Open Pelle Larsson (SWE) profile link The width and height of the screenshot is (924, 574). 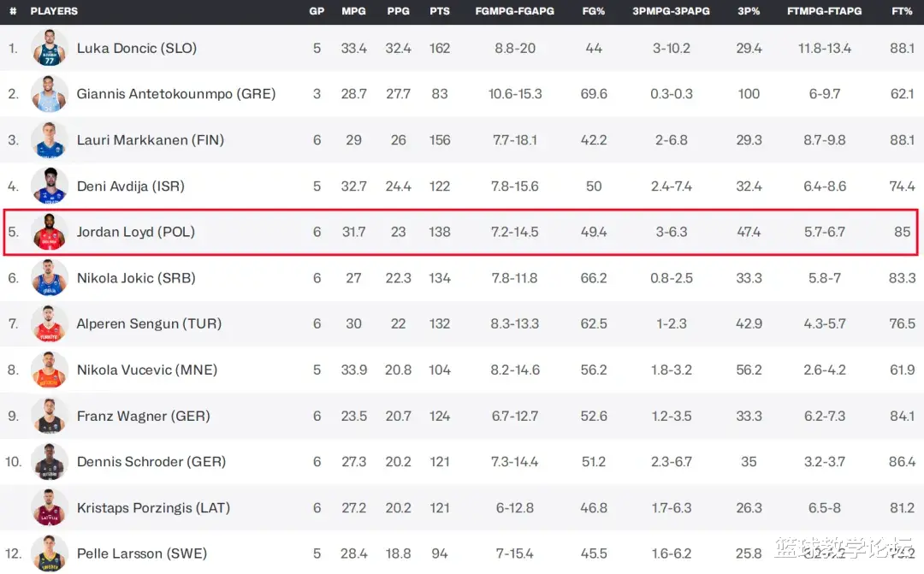coord(142,553)
